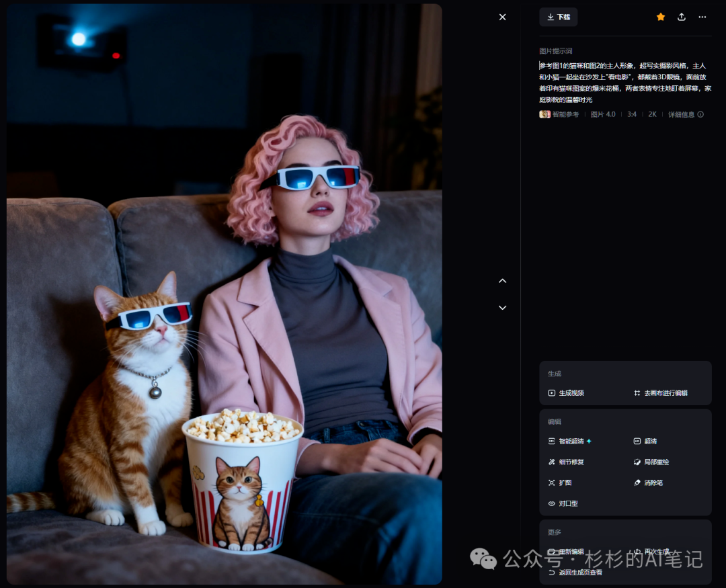Select the 局部重绘 inpaint tool

point(651,462)
